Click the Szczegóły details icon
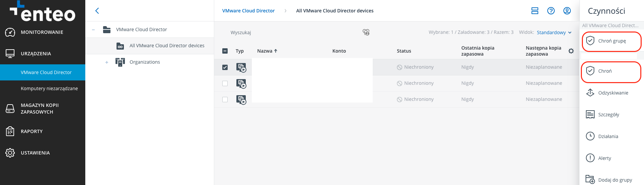 coord(590,115)
